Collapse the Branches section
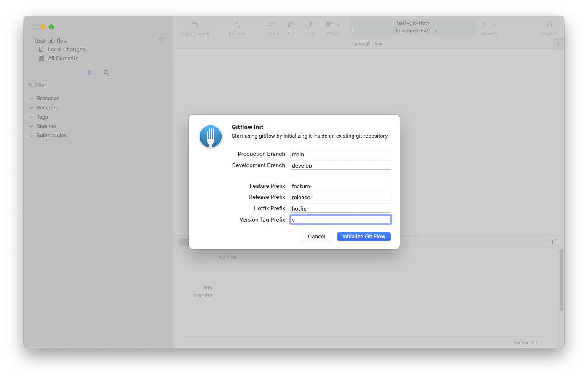Screen dimensions: 588x379 point(31,98)
